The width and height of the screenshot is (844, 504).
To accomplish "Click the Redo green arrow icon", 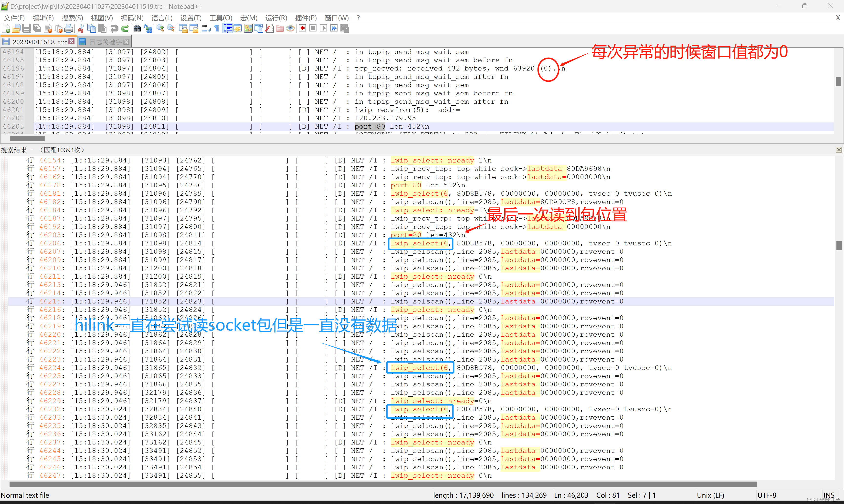I will pos(125,29).
